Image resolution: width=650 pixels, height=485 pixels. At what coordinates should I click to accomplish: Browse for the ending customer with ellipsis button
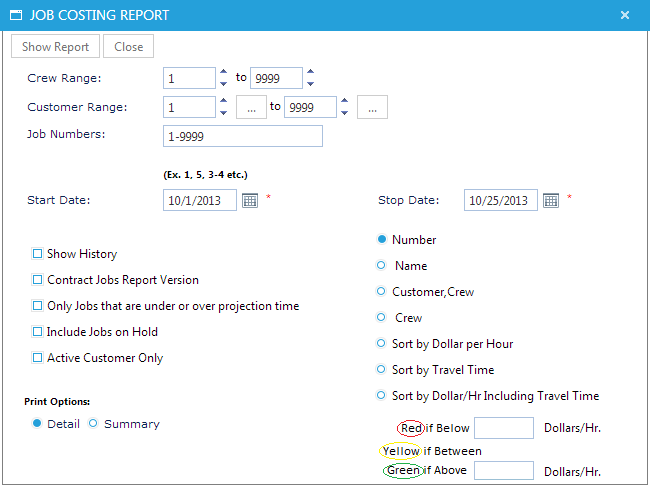[372, 108]
